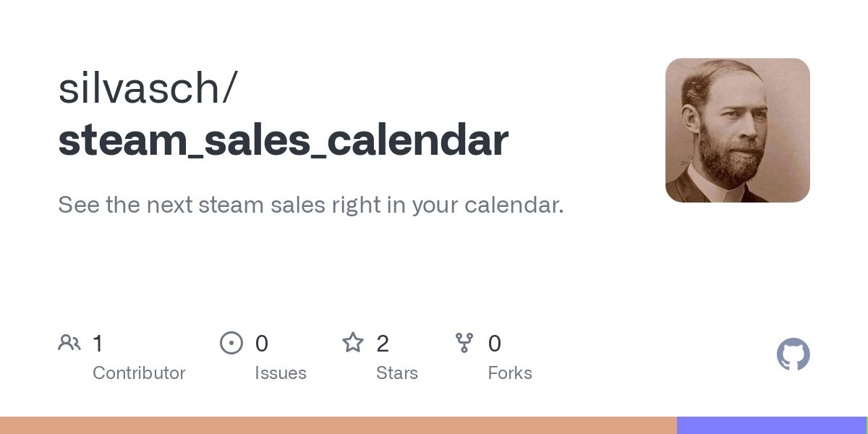Select the repository description text
The width and height of the screenshot is (868, 434).
click(x=311, y=205)
